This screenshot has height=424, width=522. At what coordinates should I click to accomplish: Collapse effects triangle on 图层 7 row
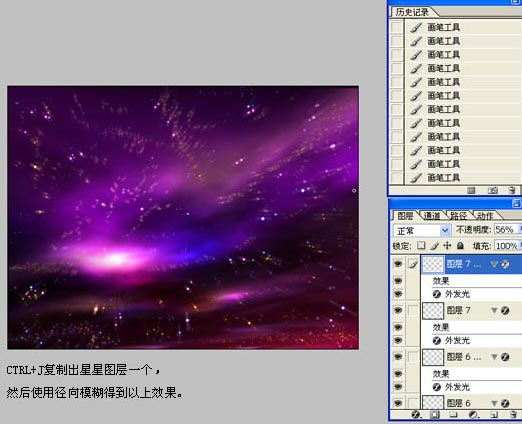click(494, 311)
